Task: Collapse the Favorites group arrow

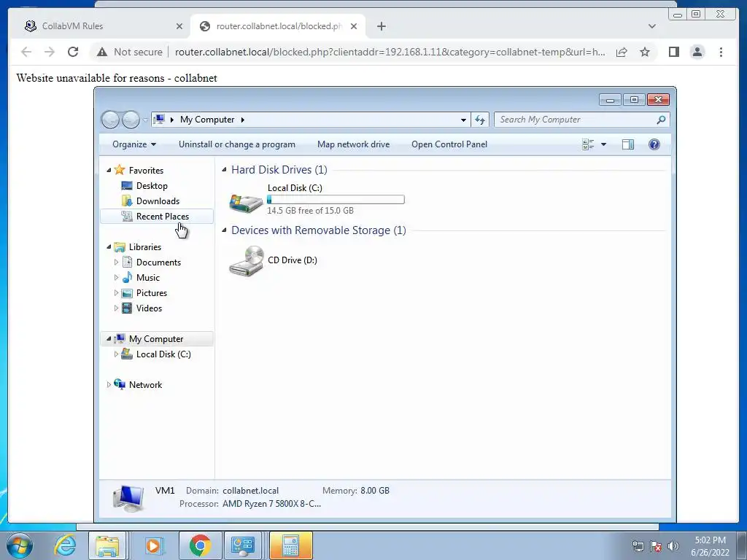Action: click(109, 170)
